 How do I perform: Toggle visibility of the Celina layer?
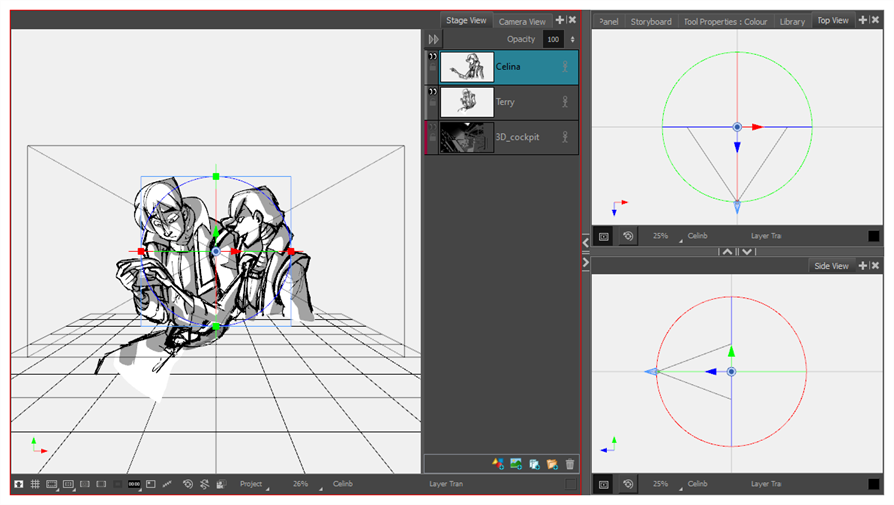(x=432, y=57)
